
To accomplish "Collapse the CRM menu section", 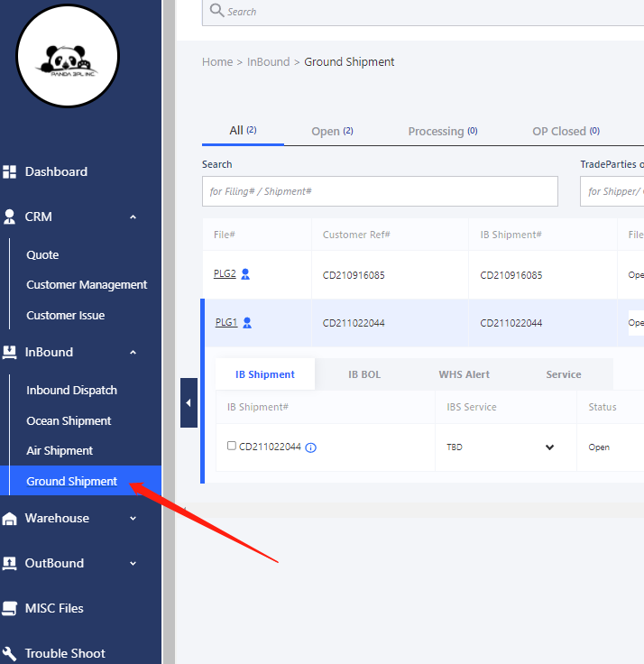I will (x=133, y=217).
